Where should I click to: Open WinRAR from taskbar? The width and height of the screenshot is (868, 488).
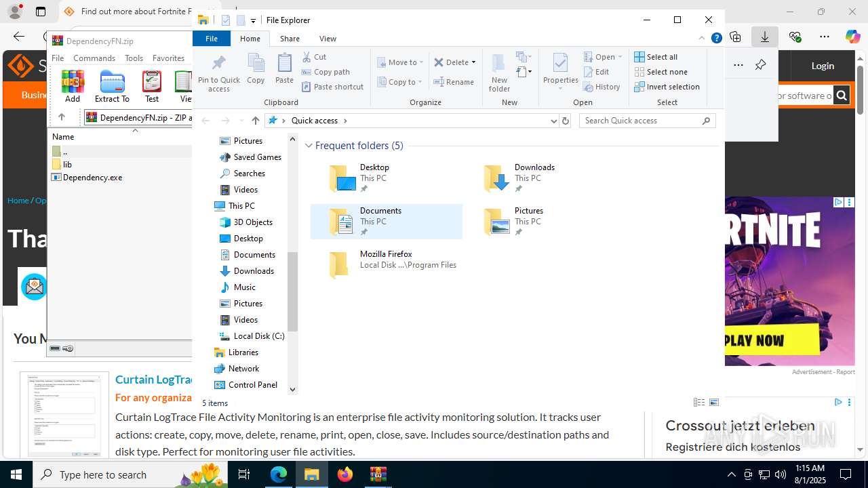pos(378,474)
